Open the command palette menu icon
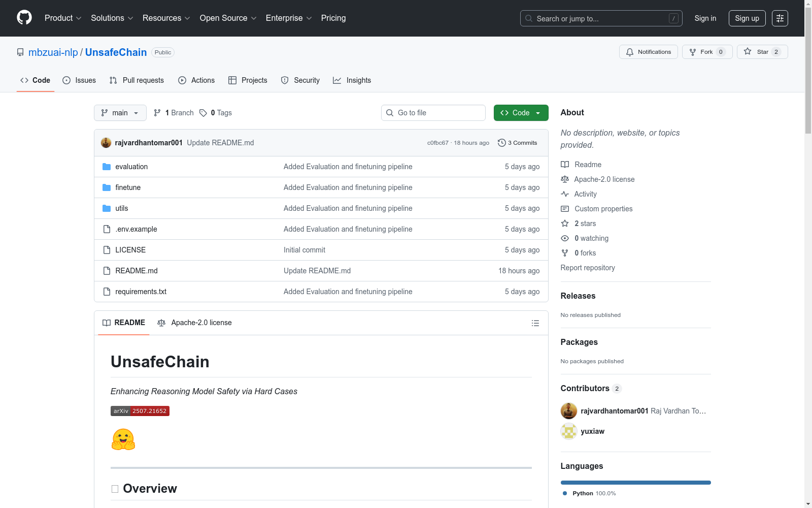 (780, 18)
